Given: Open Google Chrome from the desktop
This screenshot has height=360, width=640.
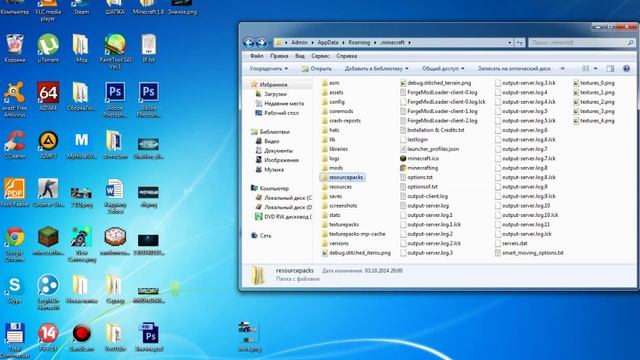Looking at the screenshot, I should tap(15, 244).
